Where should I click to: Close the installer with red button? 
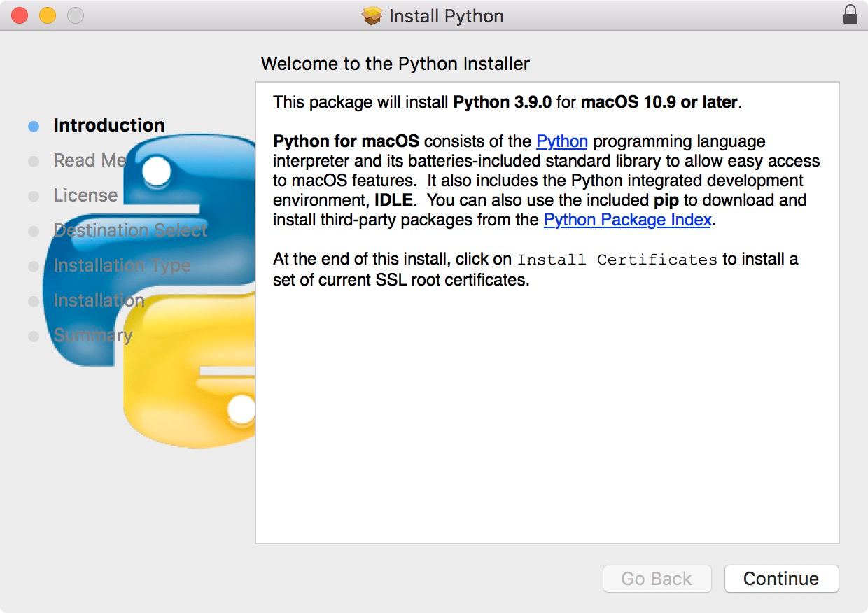click(20, 15)
